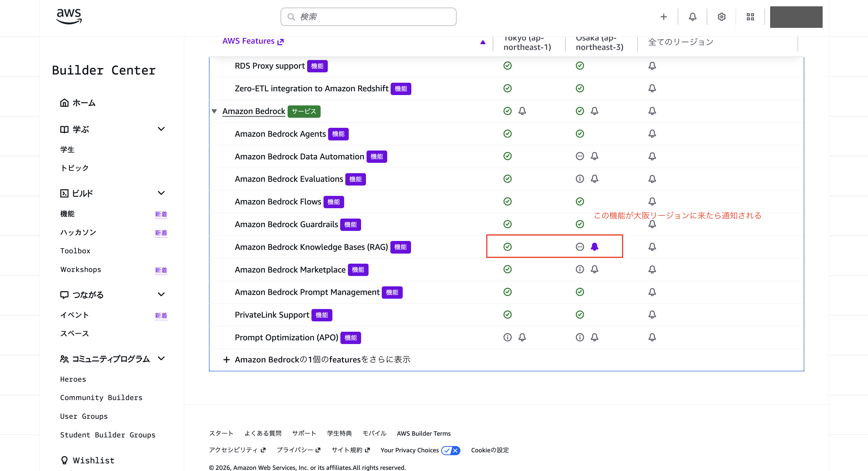The width and height of the screenshot is (868, 471).
Task: Open AWS Builder Terms footer link
Action: click(424, 433)
